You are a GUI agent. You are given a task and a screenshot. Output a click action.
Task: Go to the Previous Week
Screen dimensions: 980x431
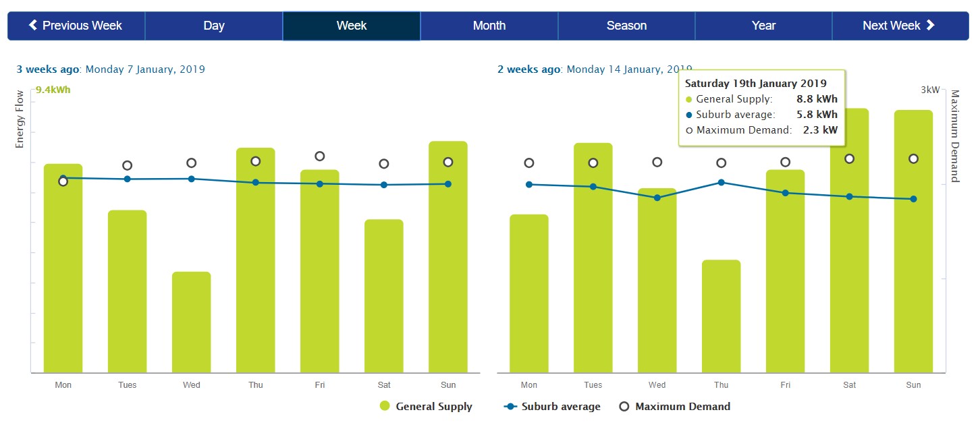(76, 26)
